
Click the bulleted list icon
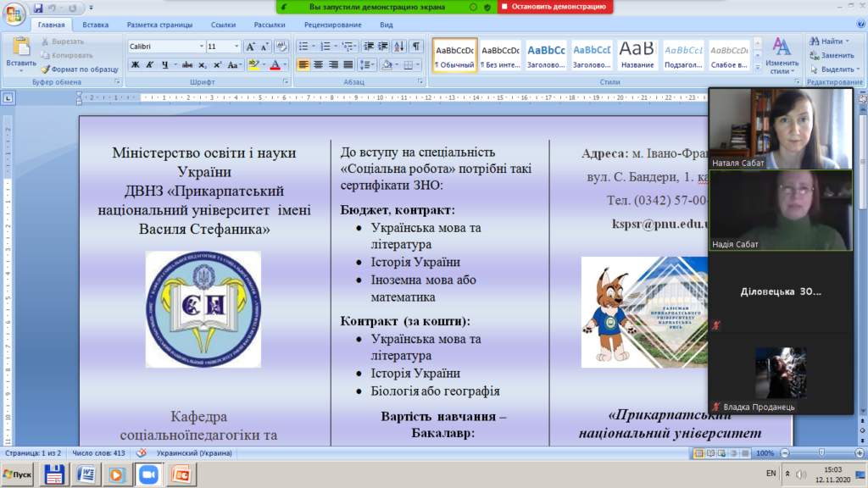303,47
